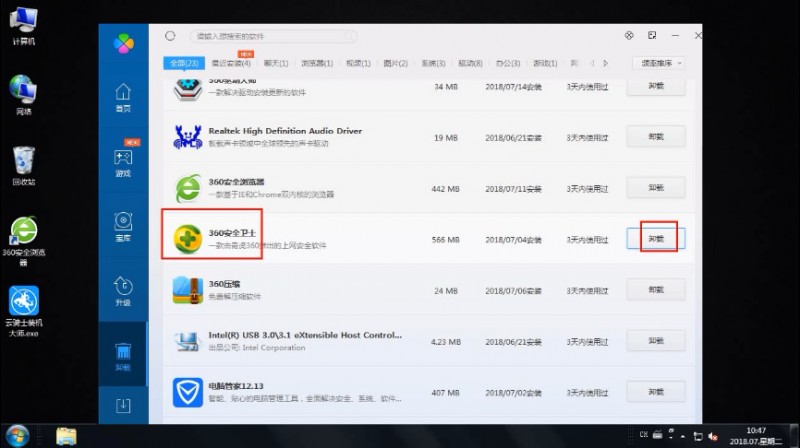Switch to the 视频(1) tab
This screenshot has height=448, width=800.
(358, 63)
